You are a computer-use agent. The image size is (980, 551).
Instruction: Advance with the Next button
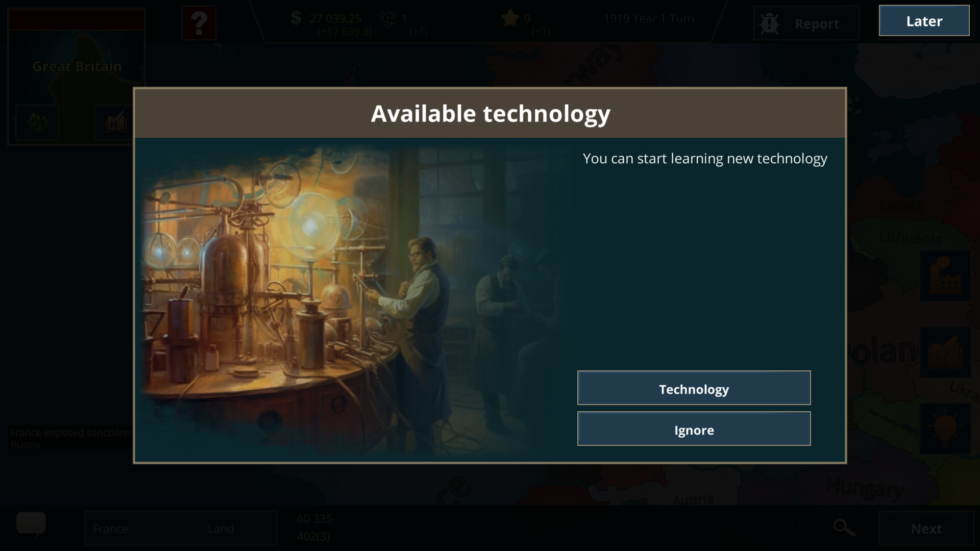pyautogui.click(x=926, y=529)
